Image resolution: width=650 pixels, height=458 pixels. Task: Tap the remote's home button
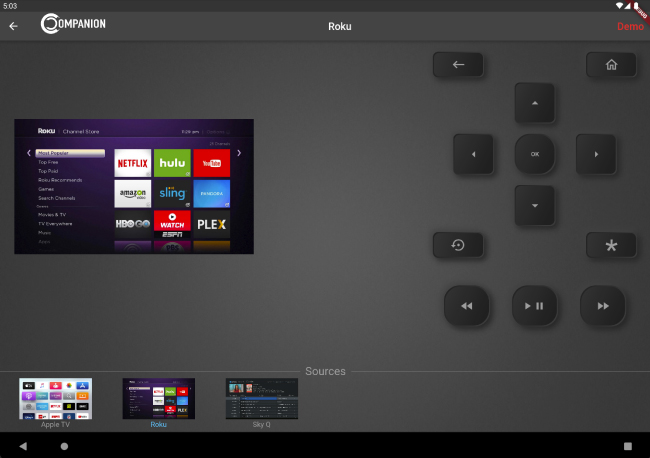pyautogui.click(x=611, y=65)
